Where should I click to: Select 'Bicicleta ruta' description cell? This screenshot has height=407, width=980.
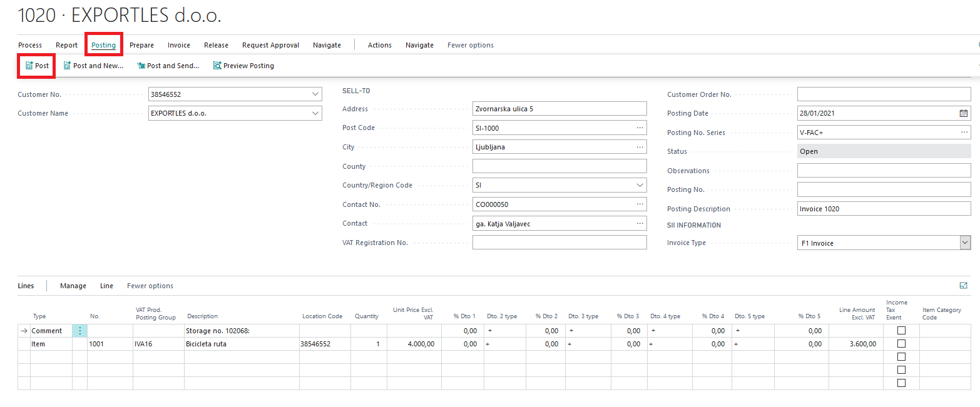pos(242,344)
